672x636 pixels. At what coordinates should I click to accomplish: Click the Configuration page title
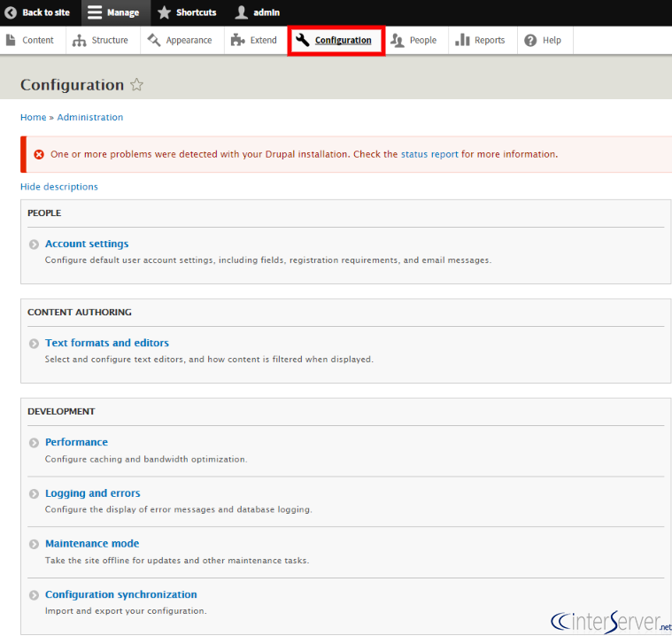coord(72,85)
